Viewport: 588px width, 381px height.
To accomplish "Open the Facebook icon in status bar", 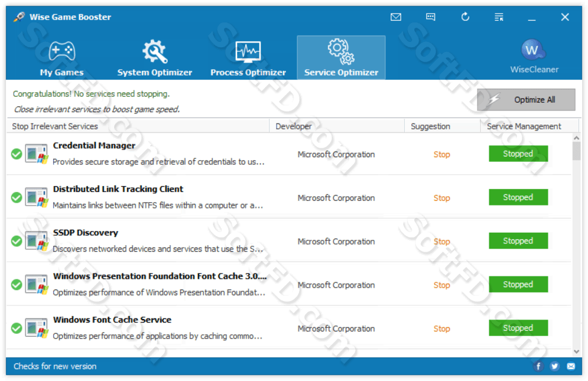I will tap(538, 366).
